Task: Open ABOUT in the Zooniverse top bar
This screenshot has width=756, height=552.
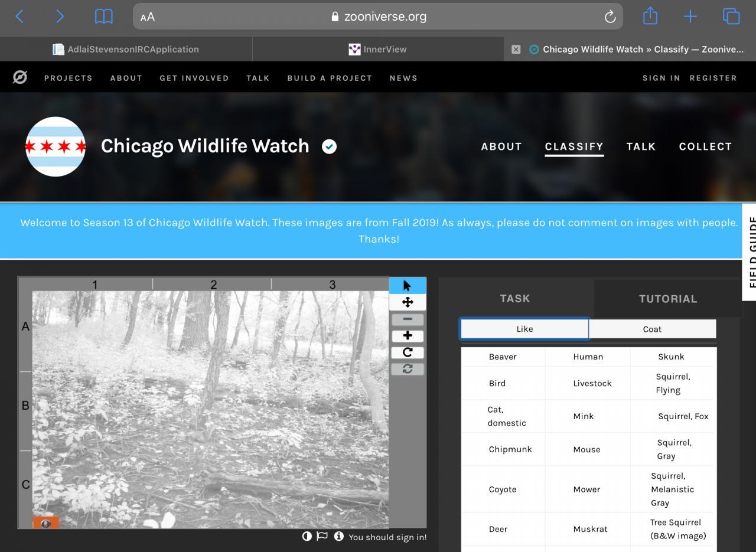Action: [x=126, y=78]
